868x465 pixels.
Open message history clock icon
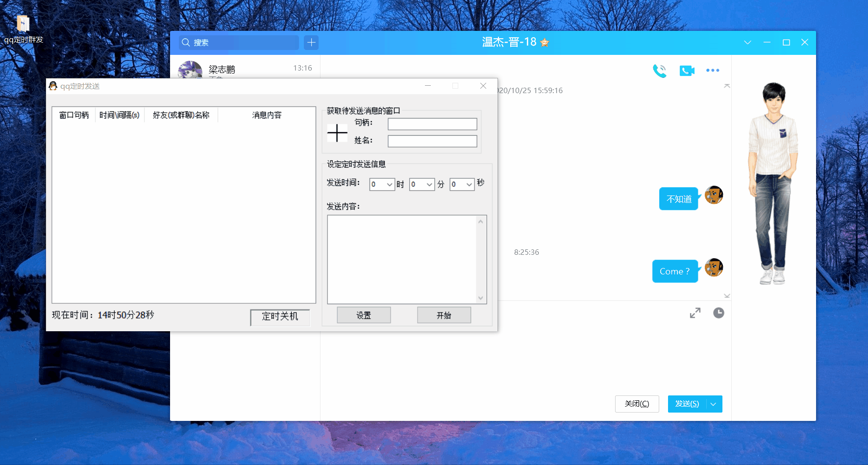pos(719,313)
